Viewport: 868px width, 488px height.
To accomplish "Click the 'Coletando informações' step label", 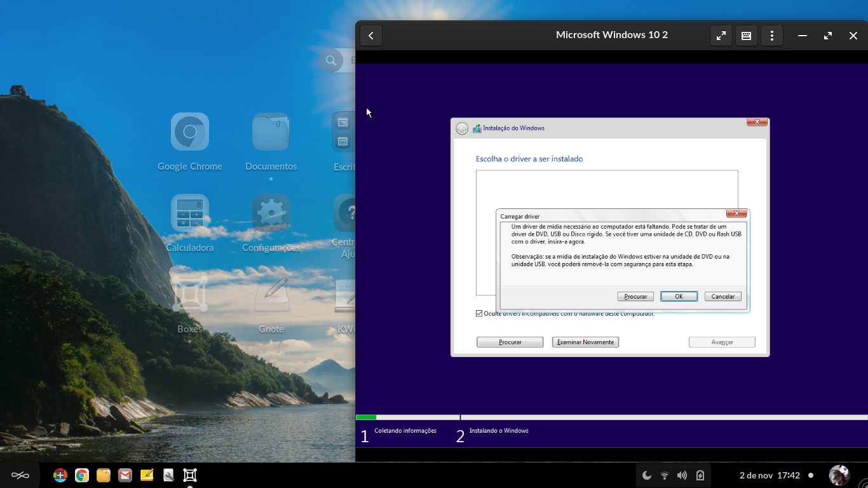I will (x=405, y=431).
